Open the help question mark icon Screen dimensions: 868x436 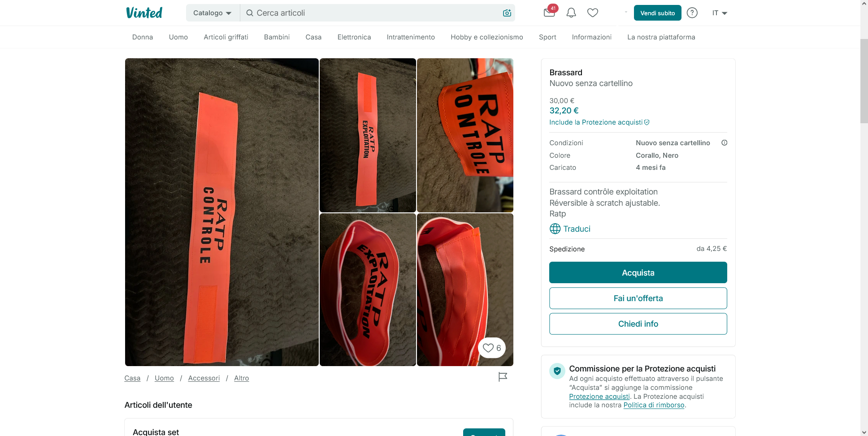click(x=692, y=13)
